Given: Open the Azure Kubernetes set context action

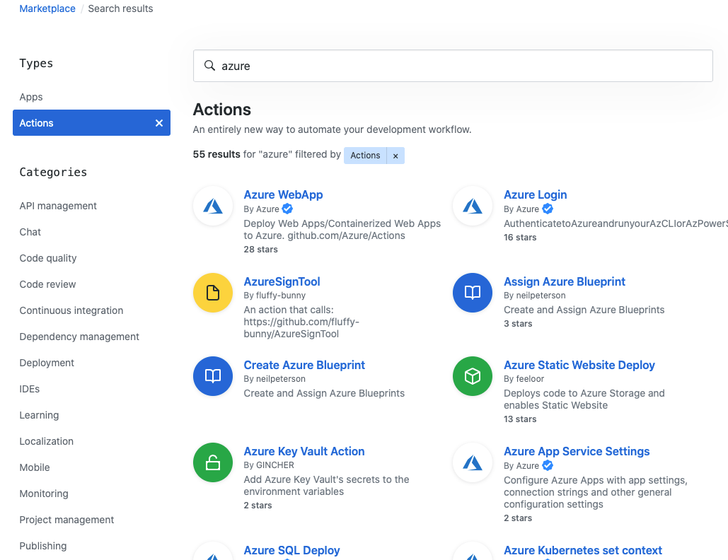Looking at the screenshot, I should coord(582,550).
